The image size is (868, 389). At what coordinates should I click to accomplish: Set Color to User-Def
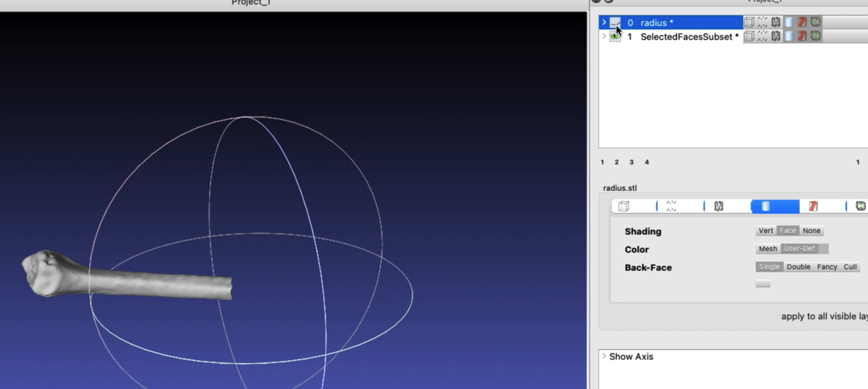799,249
